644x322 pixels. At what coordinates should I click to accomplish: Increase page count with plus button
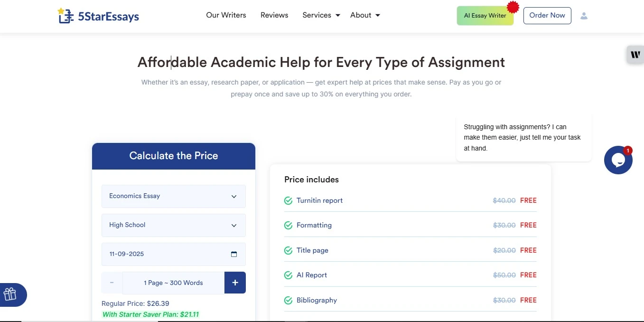tap(235, 283)
